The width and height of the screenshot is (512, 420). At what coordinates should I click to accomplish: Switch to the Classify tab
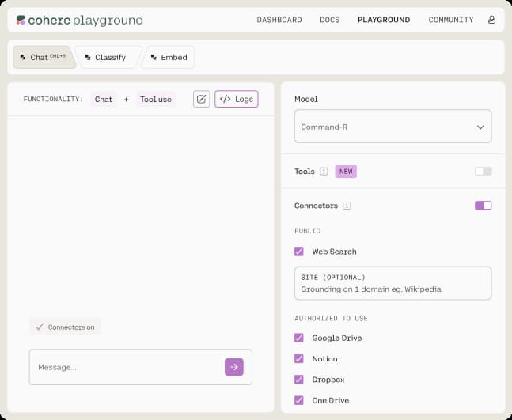click(105, 57)
